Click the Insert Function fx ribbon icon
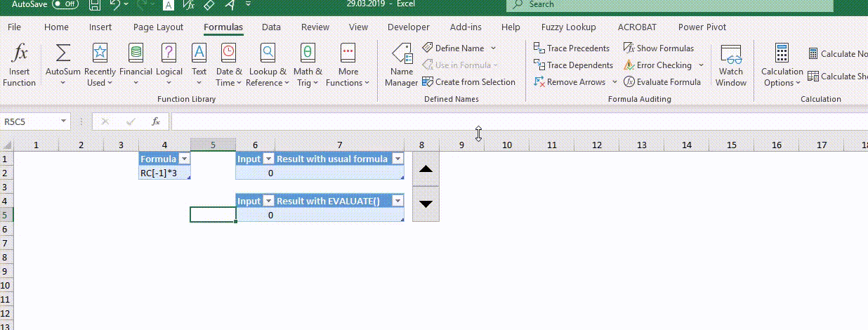The width and height of the screenshot is (868, 330). tap(21, 53)
